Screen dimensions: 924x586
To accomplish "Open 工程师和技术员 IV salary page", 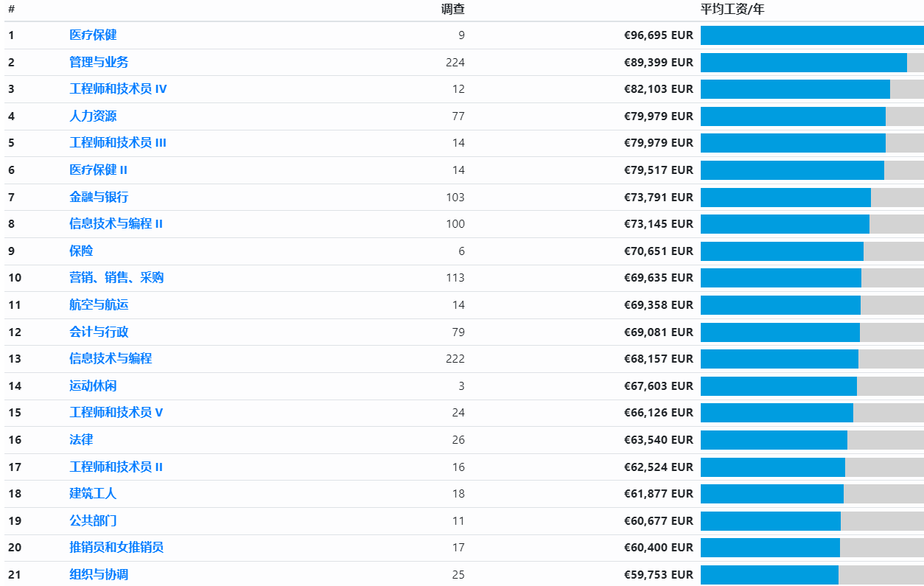I will coord(118,89).
